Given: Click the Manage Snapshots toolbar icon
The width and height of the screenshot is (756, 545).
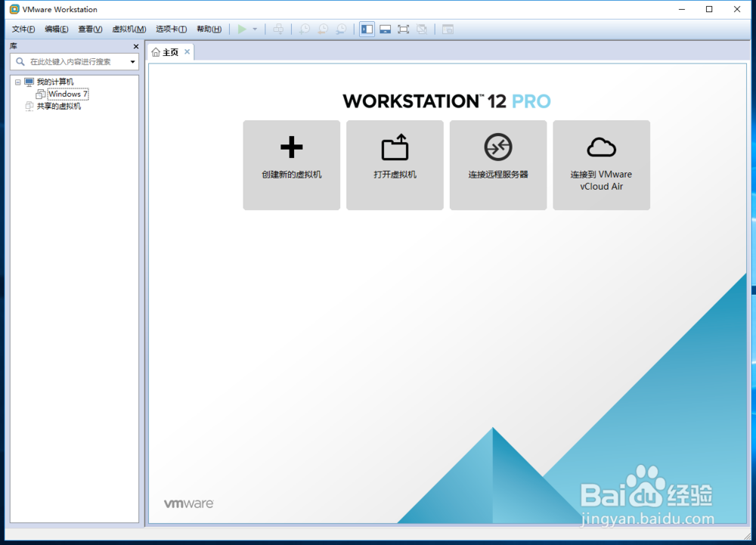Looking at the screenshot, I should point(341,29).
